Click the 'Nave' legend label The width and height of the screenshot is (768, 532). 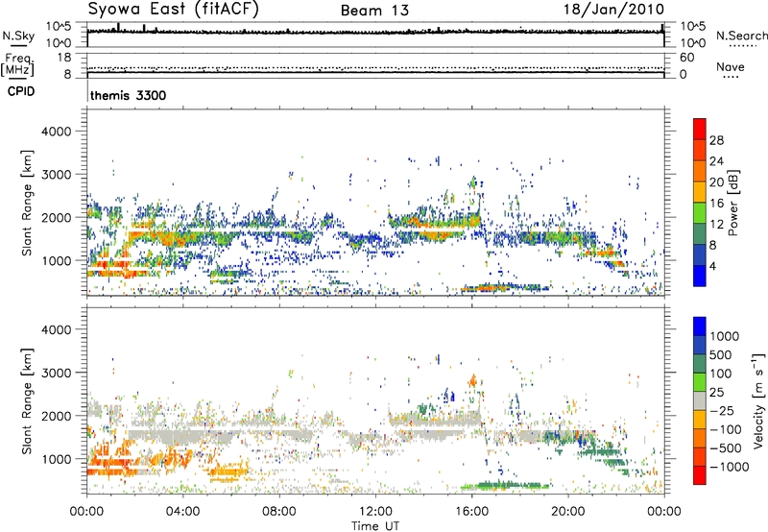pos(731,66)
